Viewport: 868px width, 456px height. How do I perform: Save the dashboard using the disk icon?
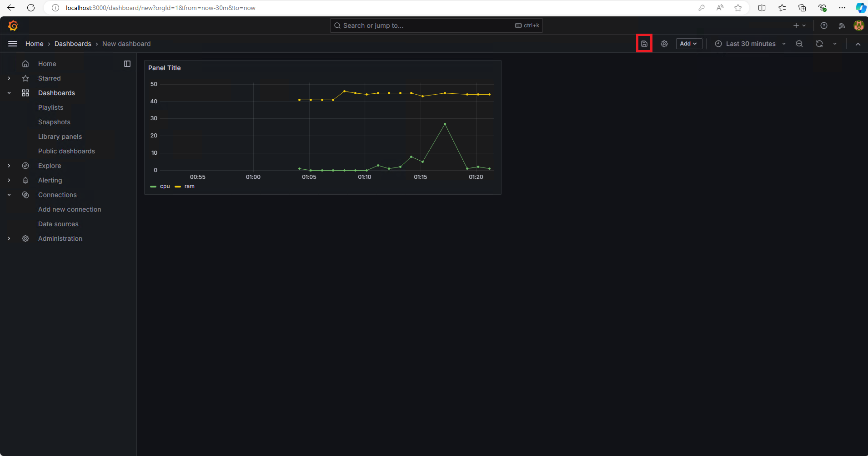644,44
